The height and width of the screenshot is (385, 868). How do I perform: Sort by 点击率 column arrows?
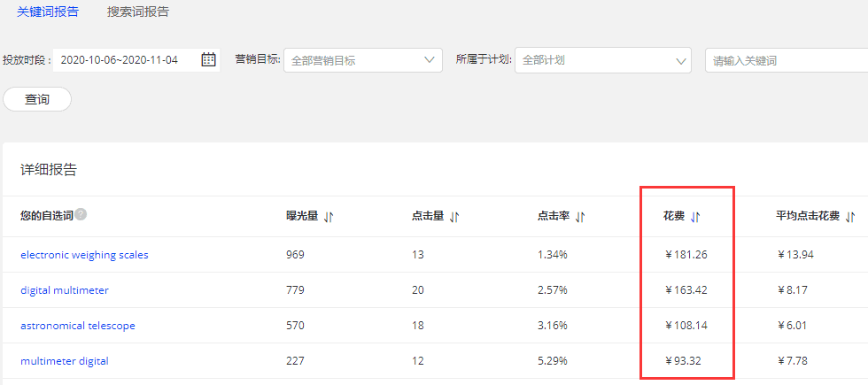point(580,218)
